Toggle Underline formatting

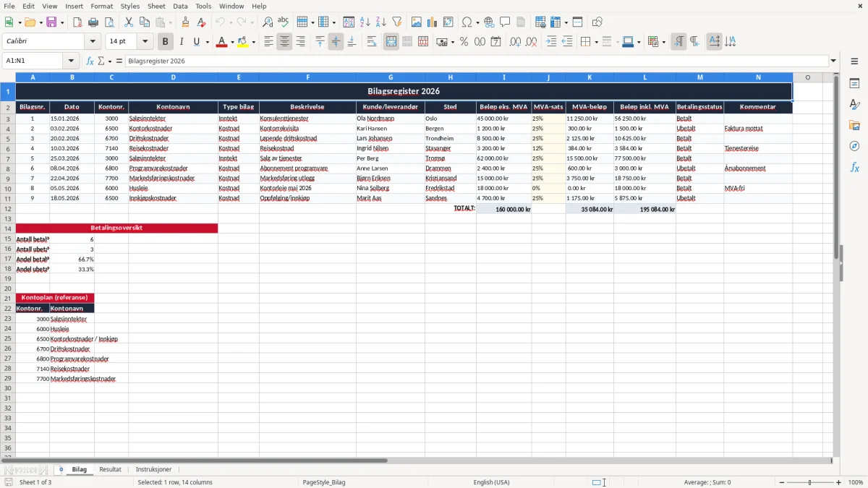[x=196, y=42]
